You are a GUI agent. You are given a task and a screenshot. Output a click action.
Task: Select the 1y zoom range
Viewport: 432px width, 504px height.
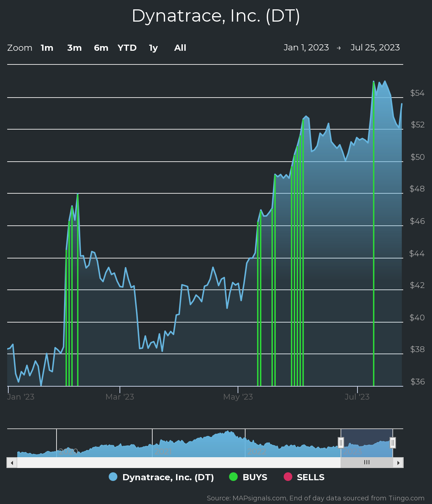[x=153, y=48]
